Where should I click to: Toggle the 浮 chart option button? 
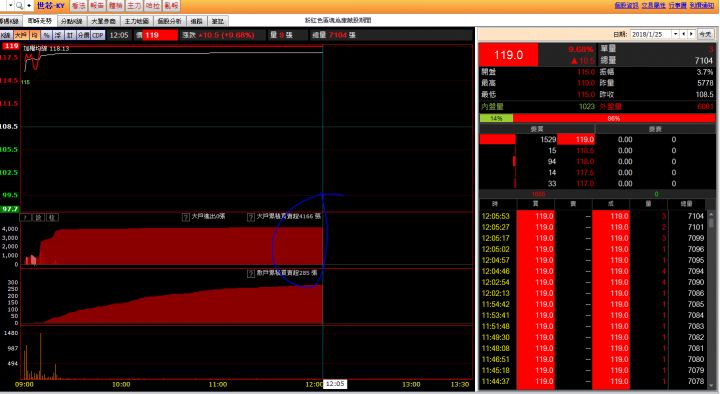tap(58, 35)
